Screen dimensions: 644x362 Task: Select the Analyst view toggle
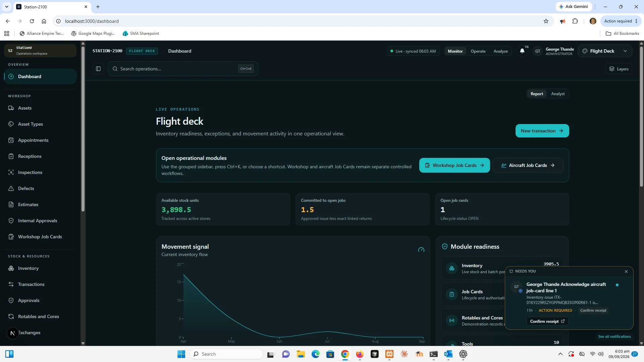(x=558, y=94)
